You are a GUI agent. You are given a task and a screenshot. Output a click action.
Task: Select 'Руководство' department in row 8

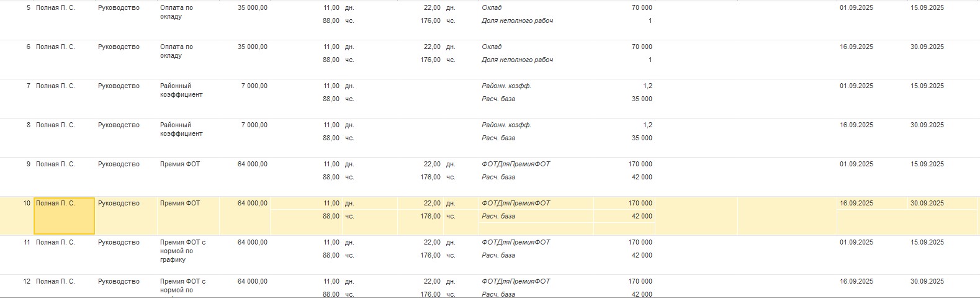pos(119,125)
